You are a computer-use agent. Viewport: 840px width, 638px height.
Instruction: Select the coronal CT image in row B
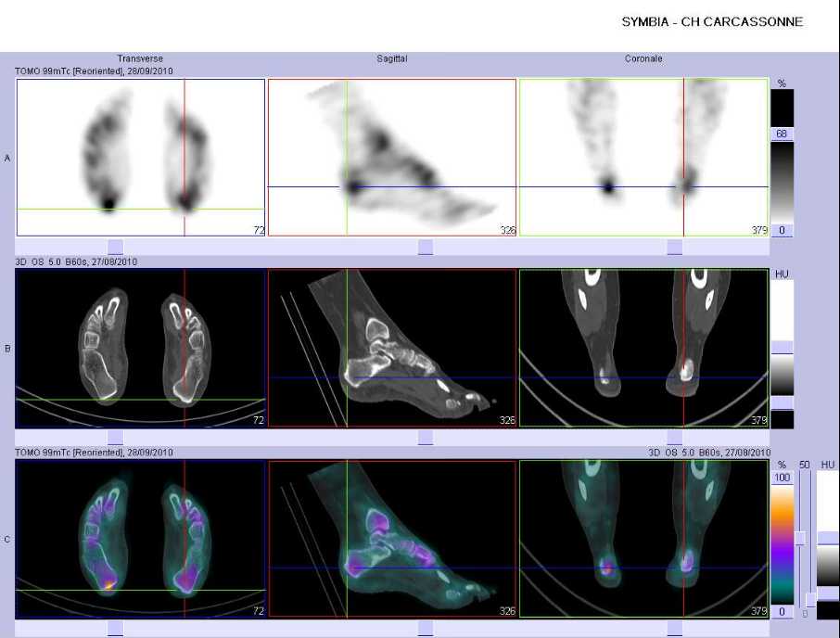(644, 348)
